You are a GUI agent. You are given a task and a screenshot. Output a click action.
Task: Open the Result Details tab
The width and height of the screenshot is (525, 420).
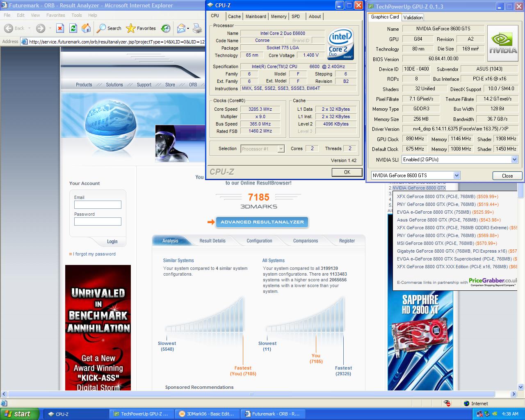212,241
